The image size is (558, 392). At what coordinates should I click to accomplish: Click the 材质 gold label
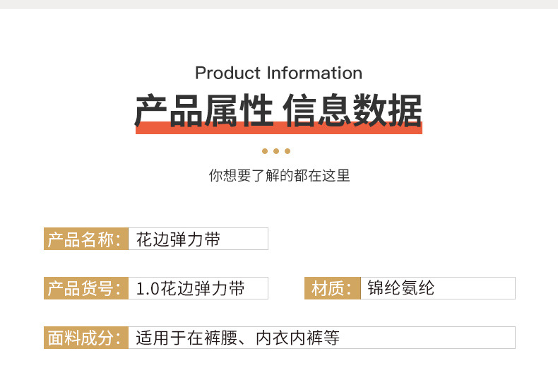[332, 288]
